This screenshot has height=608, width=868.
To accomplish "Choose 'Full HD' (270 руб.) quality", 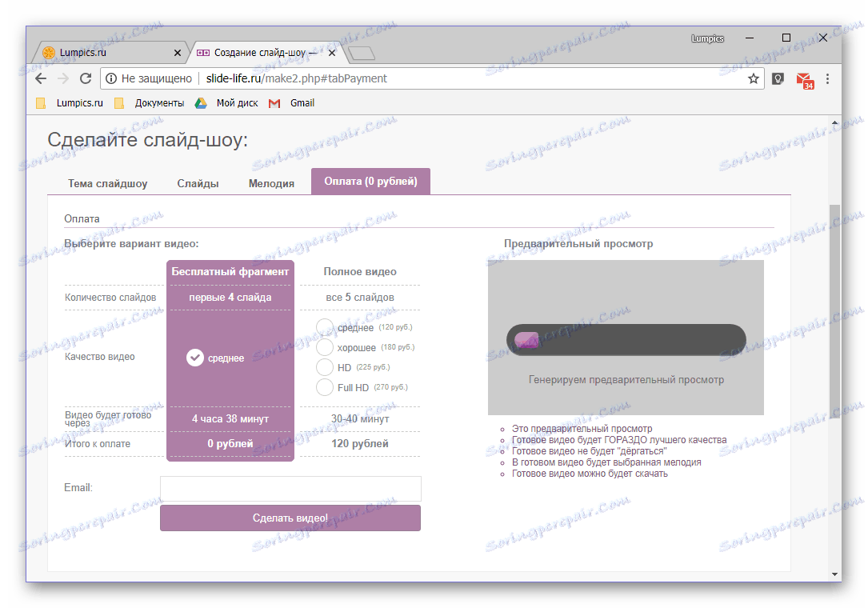I will click(x=324, y=387).
